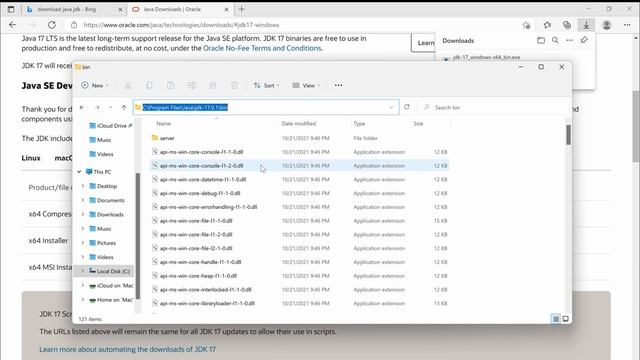640x360 pixels.
Task: Click Explorer Forward arrow
Action: 97,107
